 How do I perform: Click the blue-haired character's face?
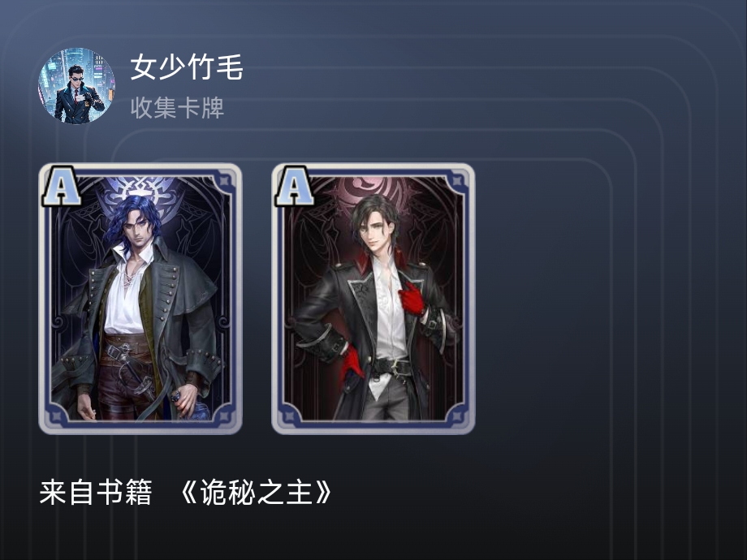point(136,229)
